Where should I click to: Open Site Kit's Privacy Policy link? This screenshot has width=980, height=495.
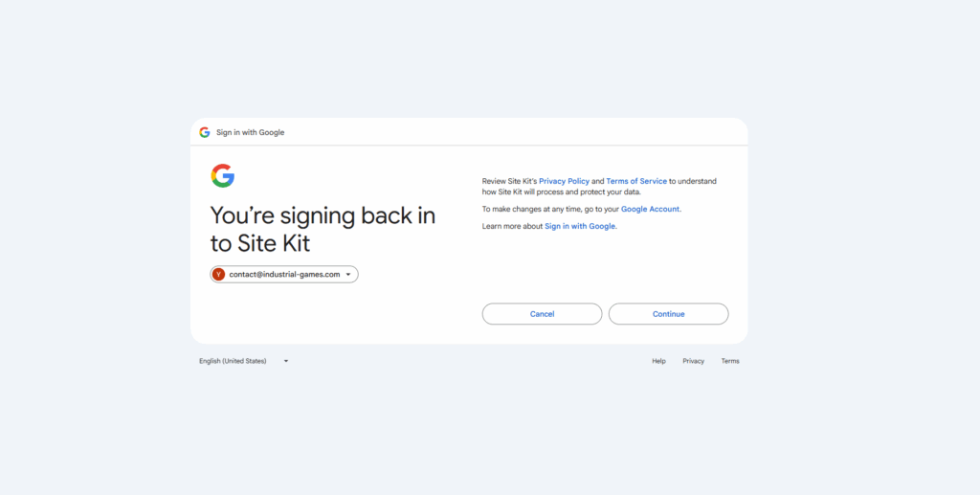coord(564,181)
